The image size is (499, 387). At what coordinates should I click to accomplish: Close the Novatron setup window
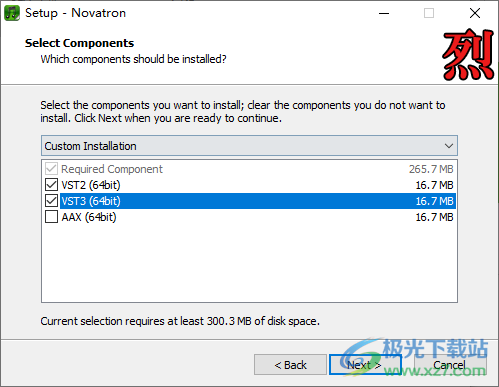coord(475,13)
